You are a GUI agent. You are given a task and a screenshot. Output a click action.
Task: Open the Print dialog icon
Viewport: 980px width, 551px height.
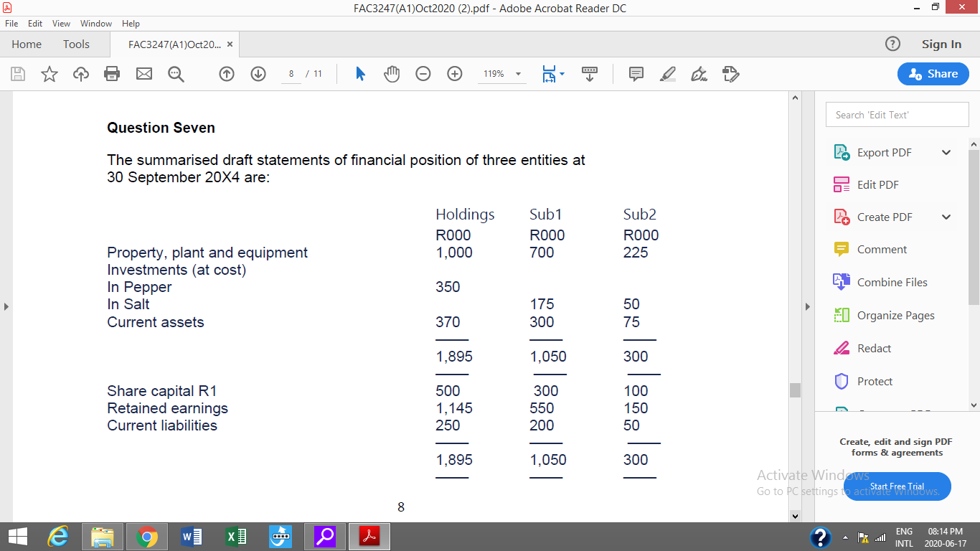[x=112, y=74]
